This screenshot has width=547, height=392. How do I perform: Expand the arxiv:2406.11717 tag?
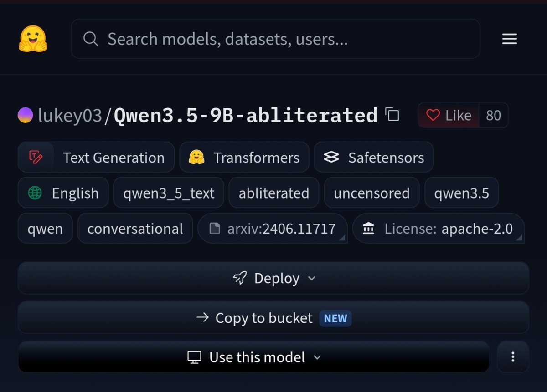(x=273, y=228)
